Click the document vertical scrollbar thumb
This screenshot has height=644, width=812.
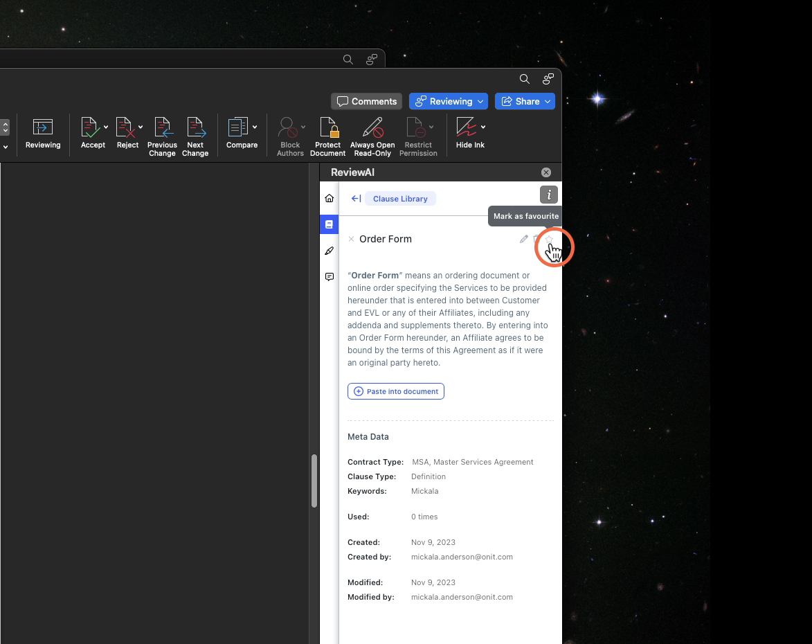314,481
